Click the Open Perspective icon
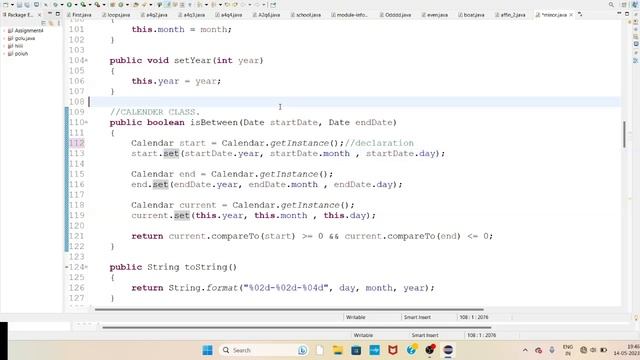The image size is (640, 360). (624, 5)
